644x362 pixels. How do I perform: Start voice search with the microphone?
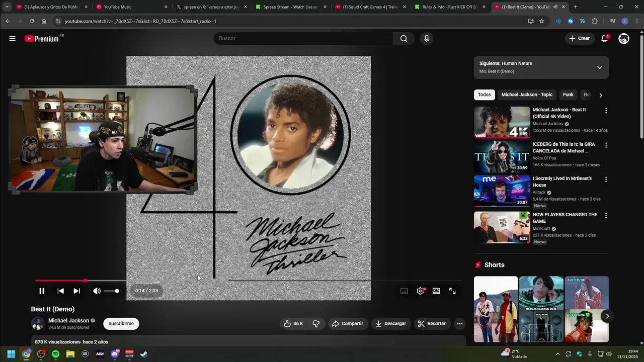(427, 39)
